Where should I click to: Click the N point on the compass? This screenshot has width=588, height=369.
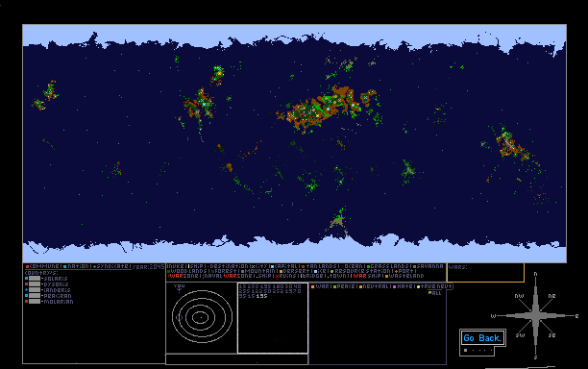pyautogui.click(x=535, y=274)
